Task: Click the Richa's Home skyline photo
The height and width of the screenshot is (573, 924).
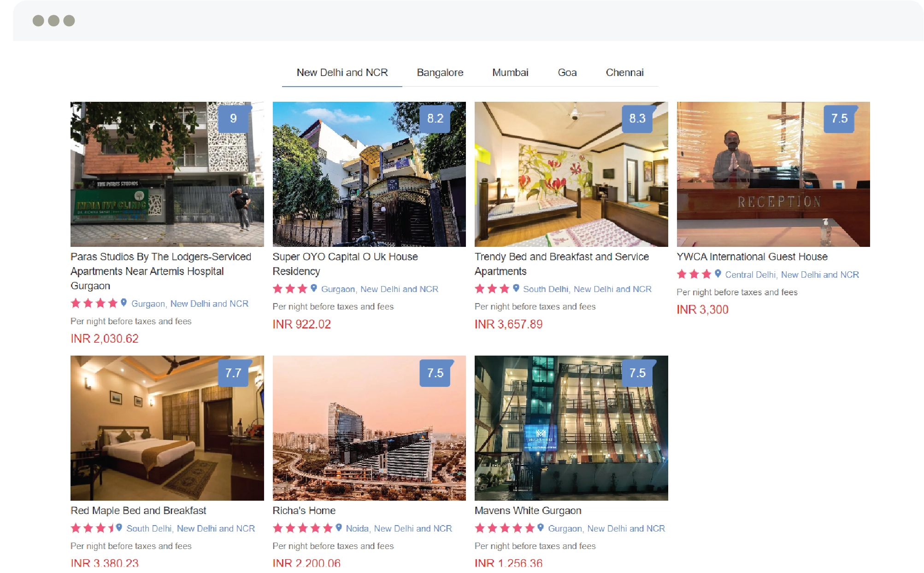Action: click(369, 428)
